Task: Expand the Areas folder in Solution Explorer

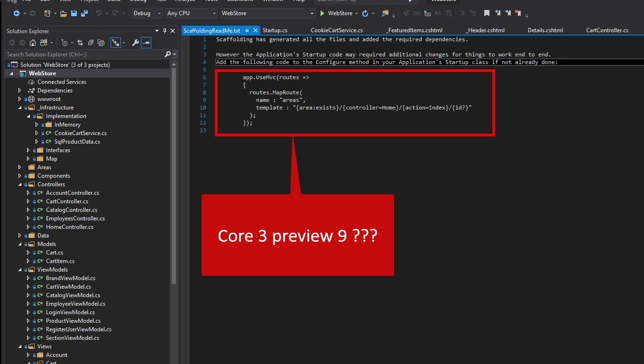Action: 19,167
